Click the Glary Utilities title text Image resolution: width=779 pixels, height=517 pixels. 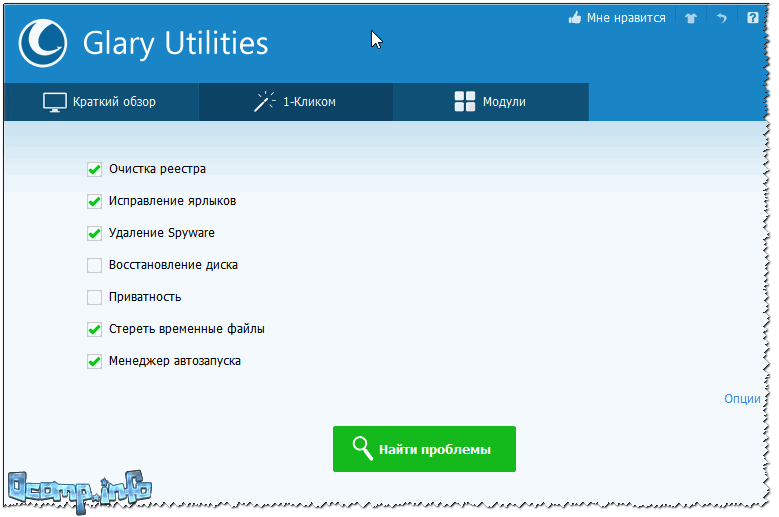pyautogui.click(x=175, y=44)
